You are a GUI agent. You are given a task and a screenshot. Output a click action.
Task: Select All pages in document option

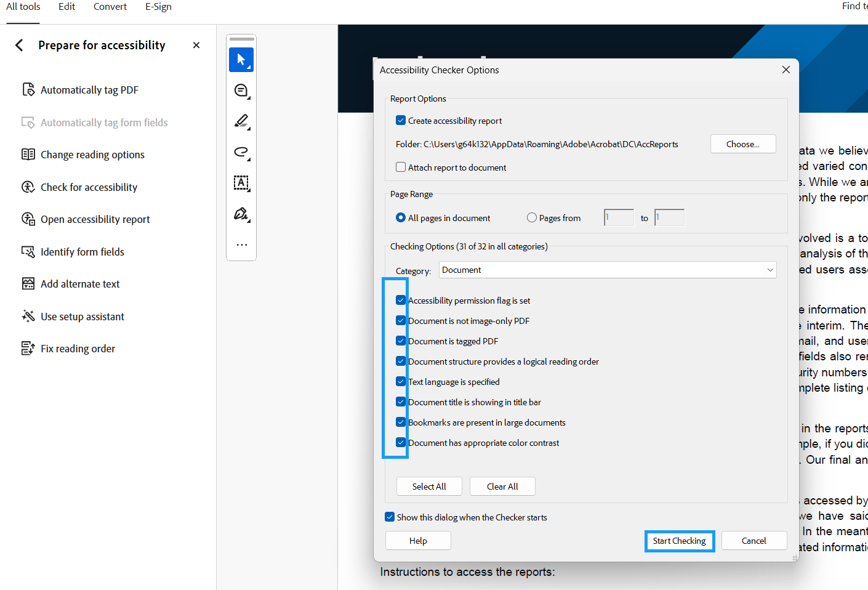pos(401,217)
